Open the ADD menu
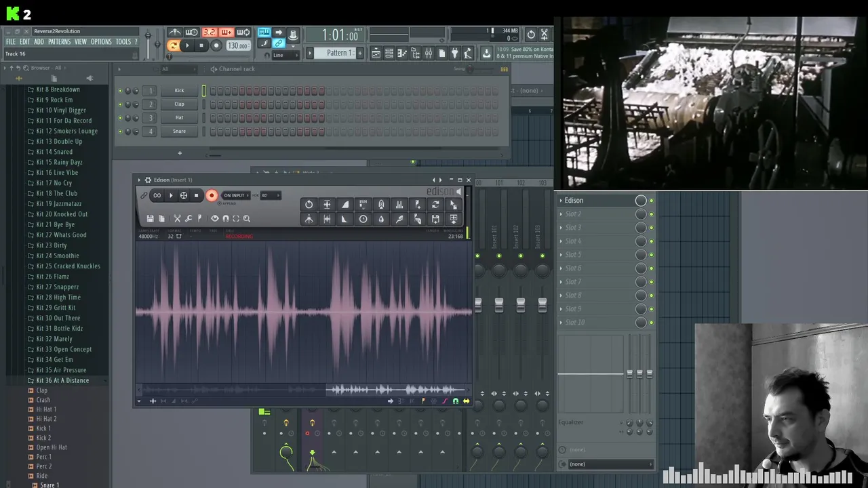868x488 pixels. pyautogui.click(x=39, y=42)
